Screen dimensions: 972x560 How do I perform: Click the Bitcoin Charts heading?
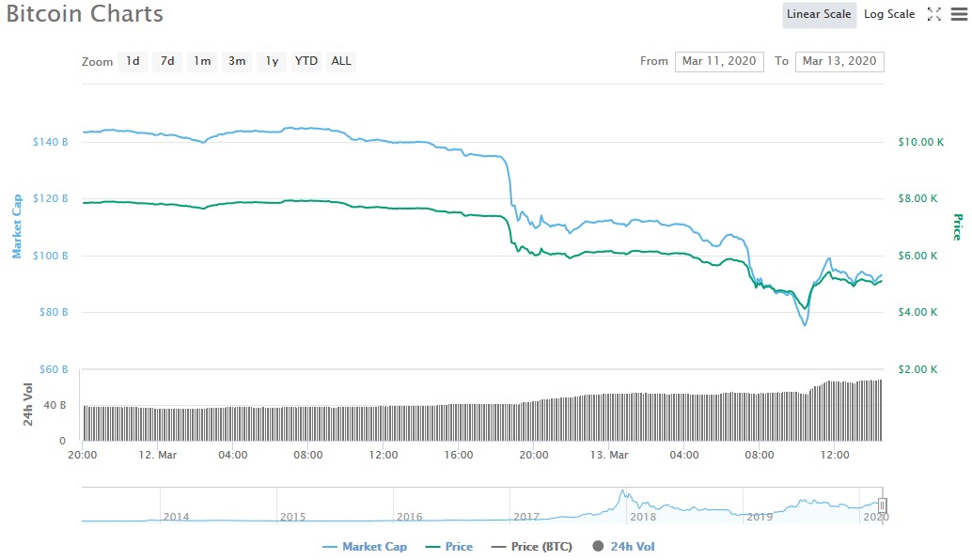click(85, 14)
